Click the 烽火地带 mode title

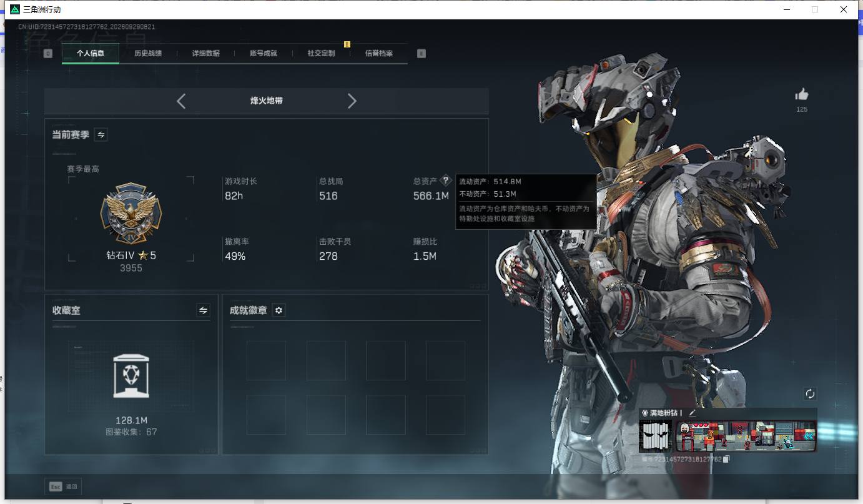tap(267, 101)
